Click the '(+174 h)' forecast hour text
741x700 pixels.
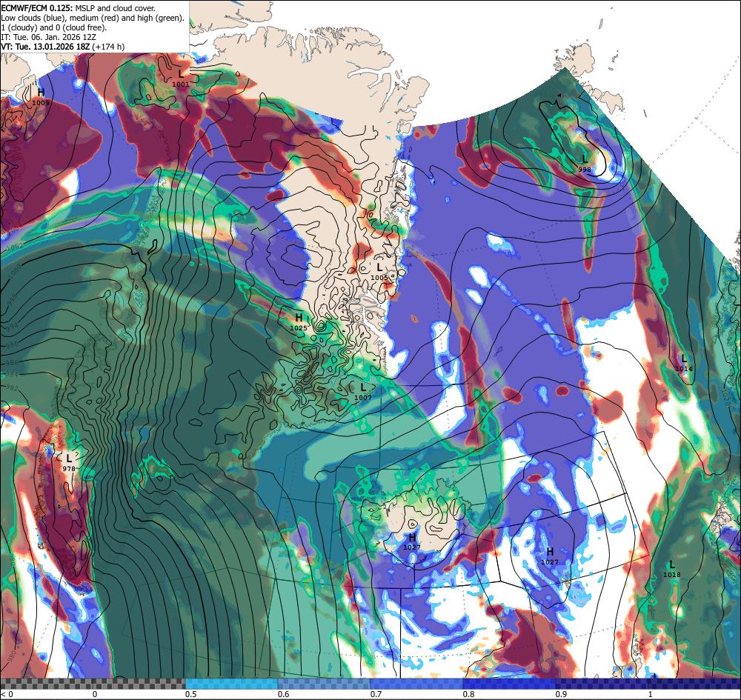[x=109, y=47]
